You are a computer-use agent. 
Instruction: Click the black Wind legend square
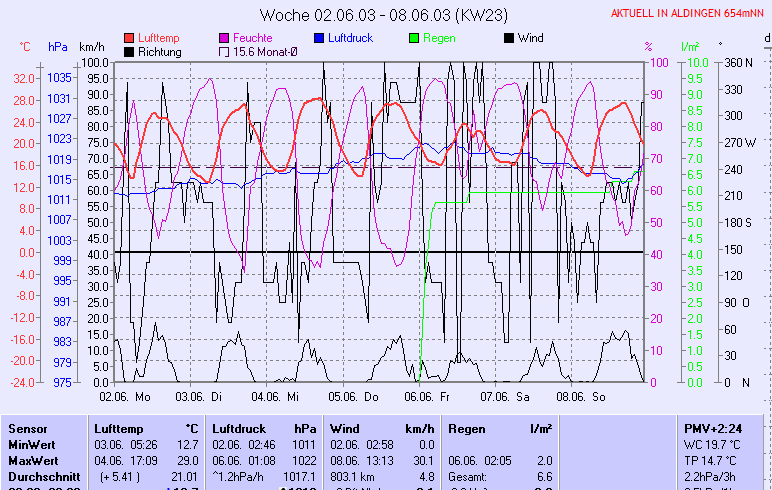tap(509, 38)
